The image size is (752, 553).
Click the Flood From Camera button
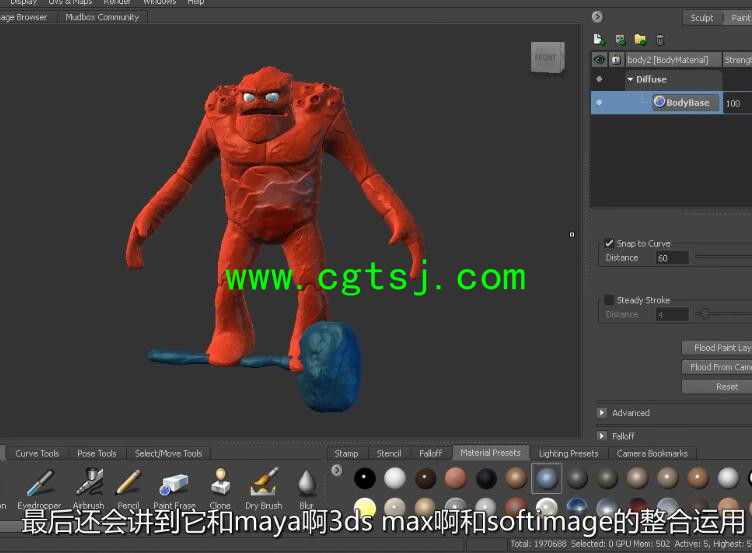(717, 367)
